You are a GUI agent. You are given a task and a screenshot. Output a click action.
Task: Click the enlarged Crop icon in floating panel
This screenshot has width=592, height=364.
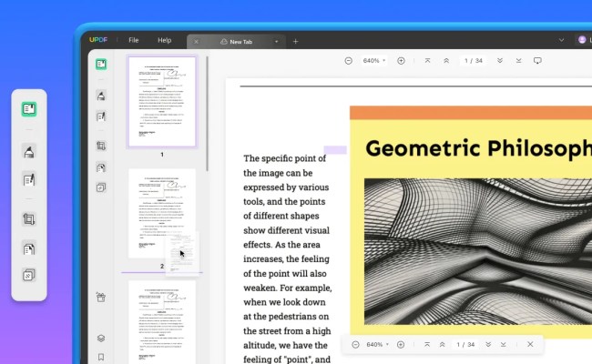29,219
